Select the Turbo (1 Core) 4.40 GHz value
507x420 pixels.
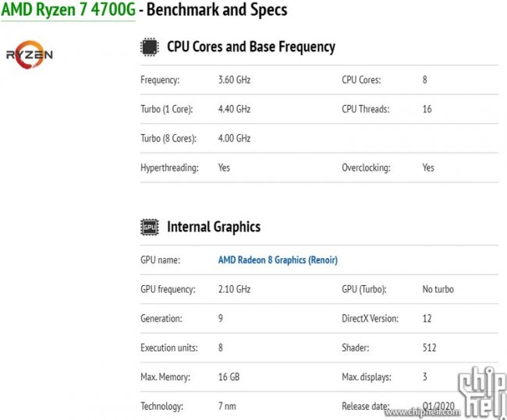tap(234, 109)
